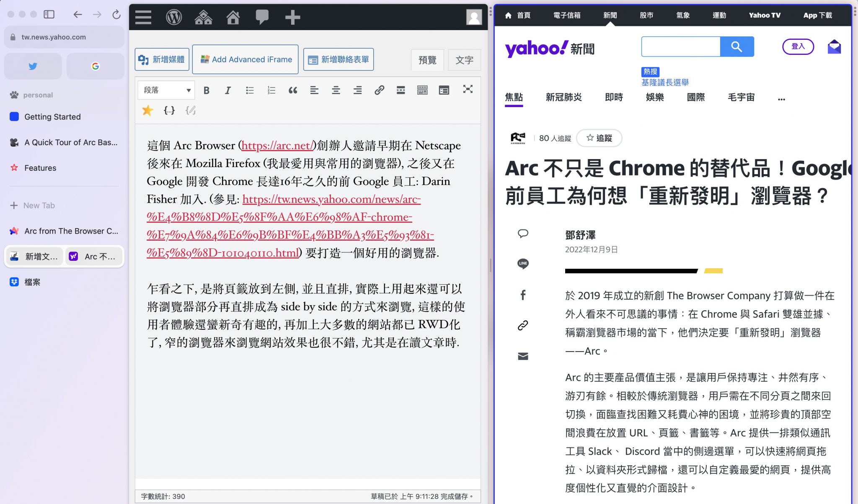Select the 新增文 split tab
Image resolution: width=858 pixels, height=504 pixels.
click(35, 256)
